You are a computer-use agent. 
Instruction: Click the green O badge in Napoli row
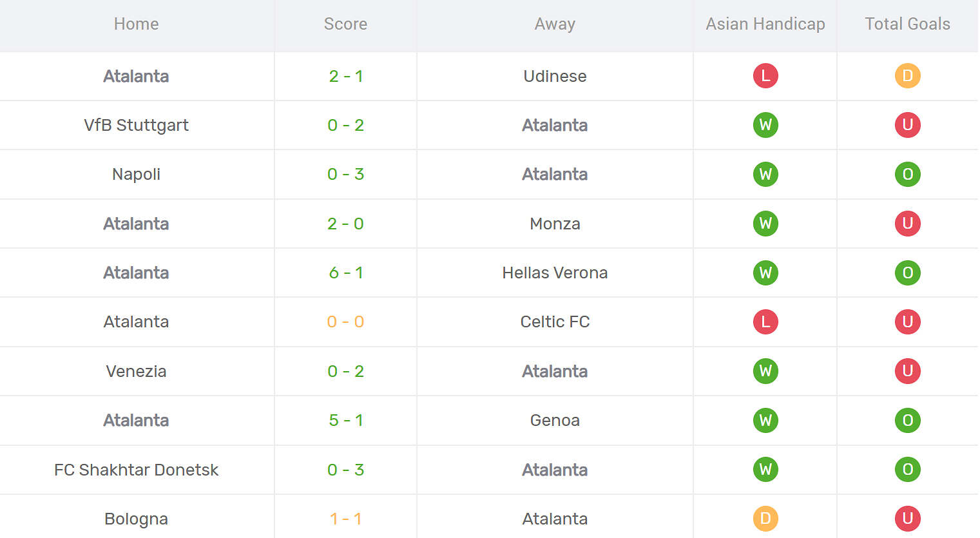tap(907, 174)
